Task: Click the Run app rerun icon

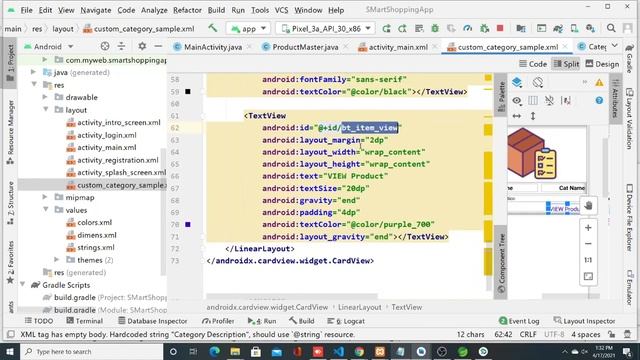Action: point(386,28)
